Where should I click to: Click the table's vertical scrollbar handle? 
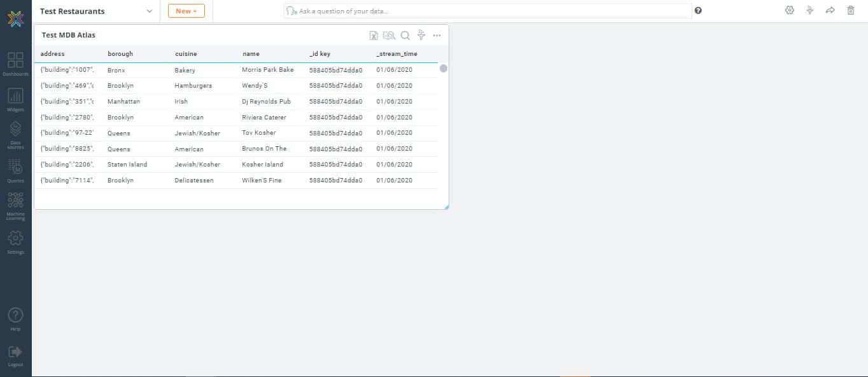(444, 69)
